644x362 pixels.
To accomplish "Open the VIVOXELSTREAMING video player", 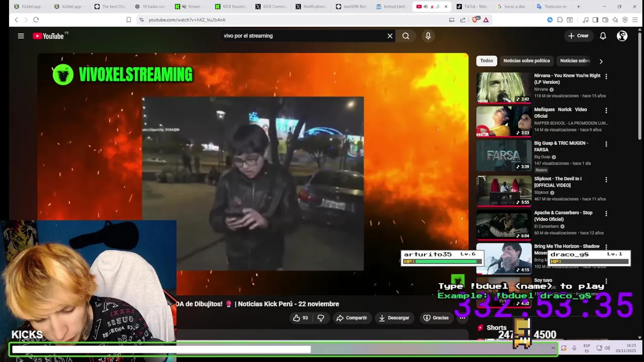I will [x=253, y=173].
